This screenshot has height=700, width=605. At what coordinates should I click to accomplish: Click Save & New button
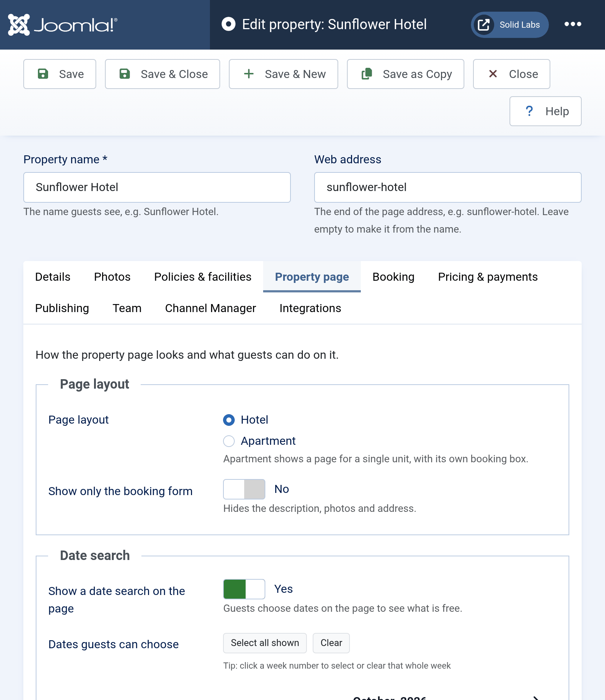[x=284, y=74]
